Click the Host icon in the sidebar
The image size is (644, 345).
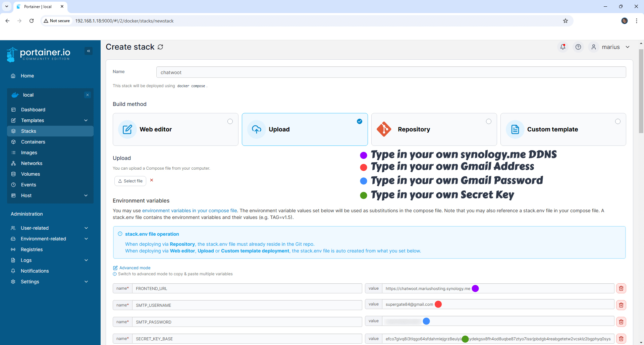[13, 195]
